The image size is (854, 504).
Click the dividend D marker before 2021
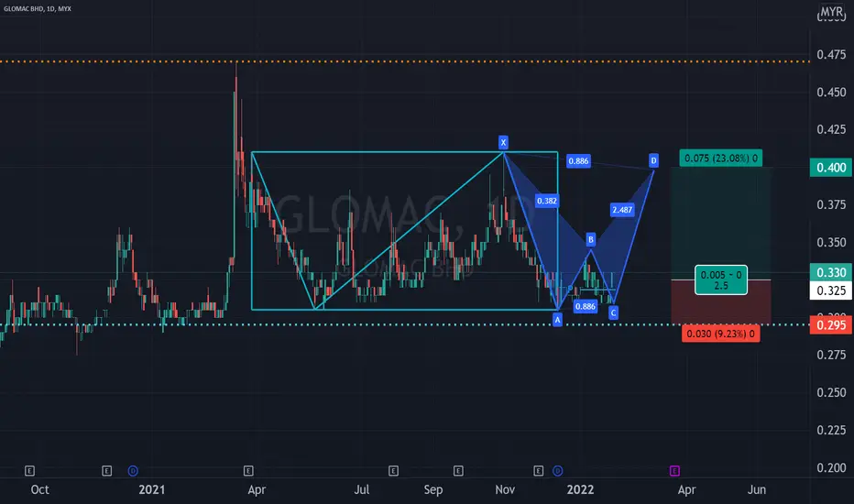(133, 471)
